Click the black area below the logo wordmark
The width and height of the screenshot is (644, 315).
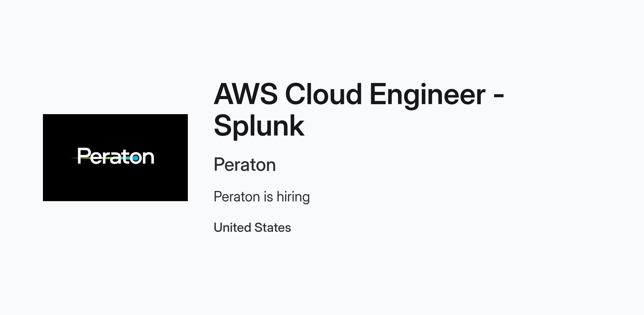click(x=115, y=183)
